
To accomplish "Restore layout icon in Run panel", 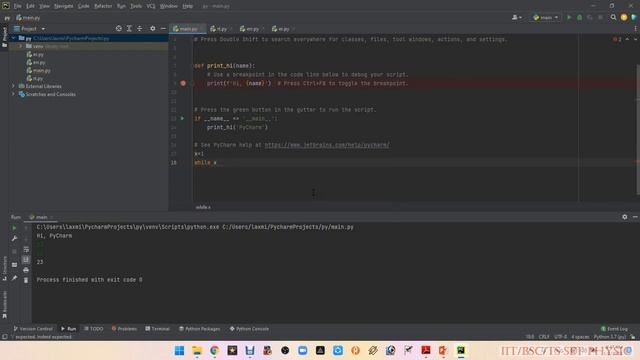I will point(14,264).
